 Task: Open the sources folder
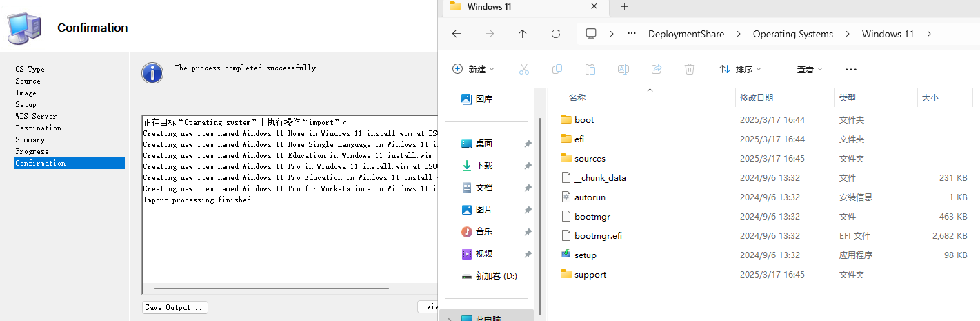point(590,158)
